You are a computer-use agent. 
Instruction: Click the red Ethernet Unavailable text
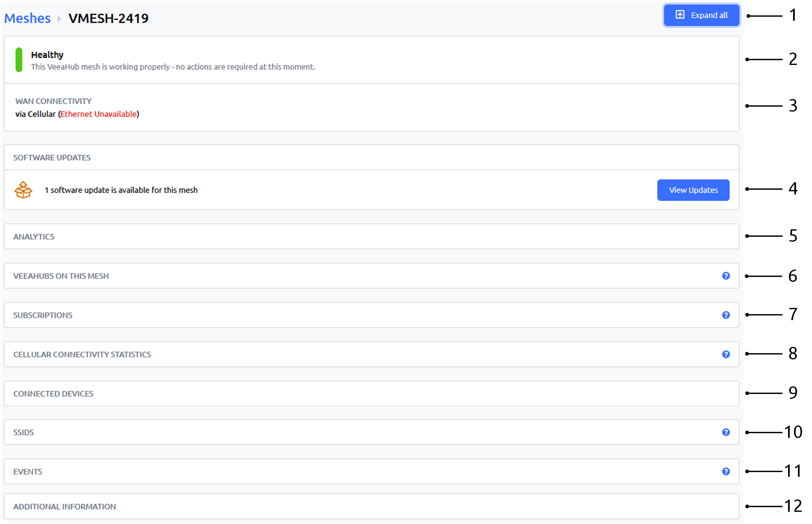pos(99,114)
